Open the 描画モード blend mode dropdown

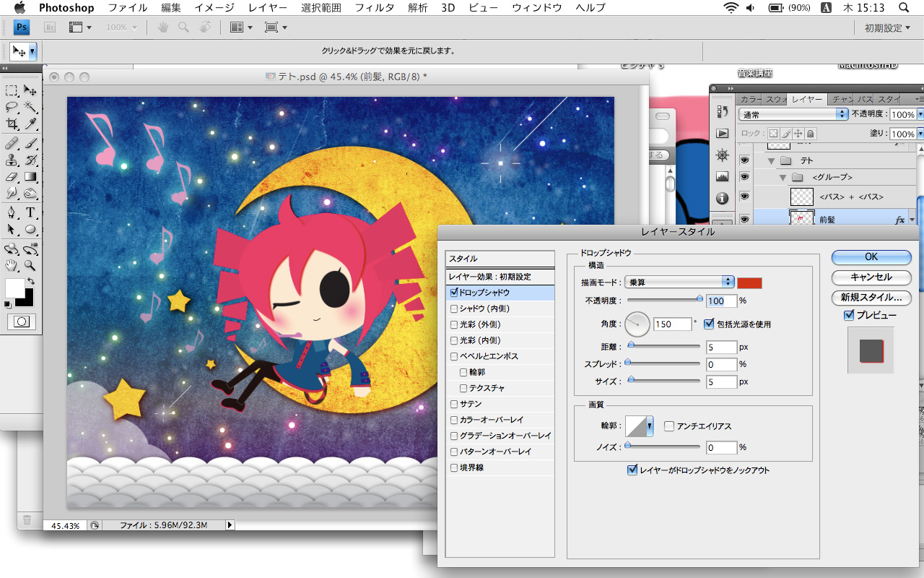(680, 282)
